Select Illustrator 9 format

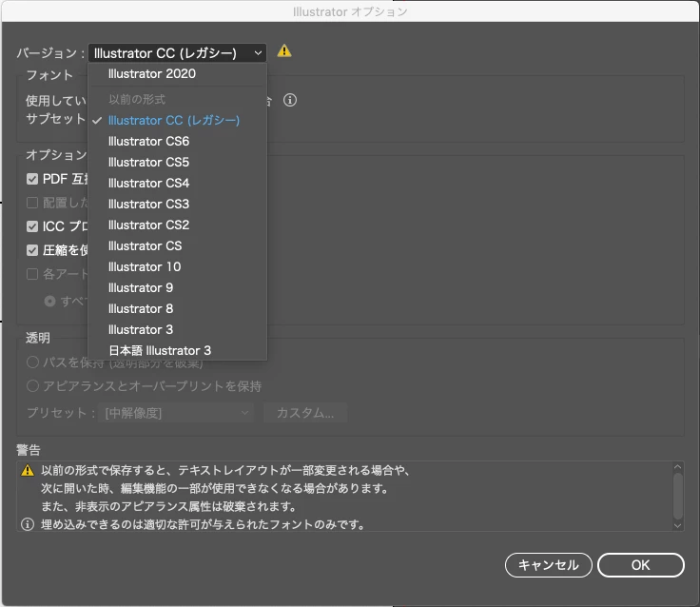coord(178,288)
